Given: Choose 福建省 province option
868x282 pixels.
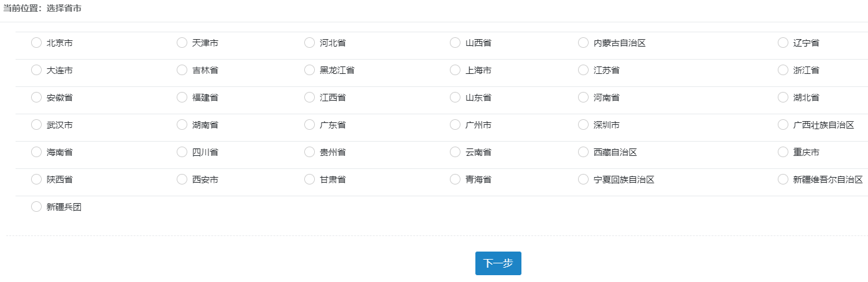Looking at the screenshot, I should click(182, 98).
